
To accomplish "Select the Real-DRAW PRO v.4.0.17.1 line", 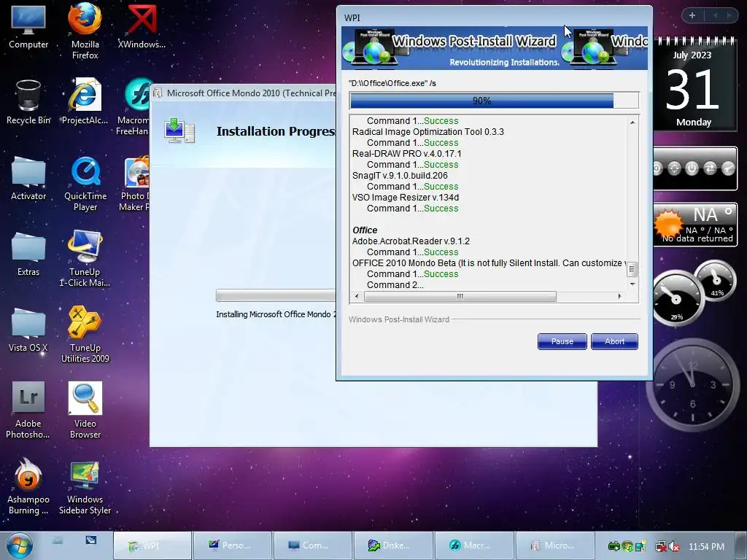I will click(x=406, y=154).
